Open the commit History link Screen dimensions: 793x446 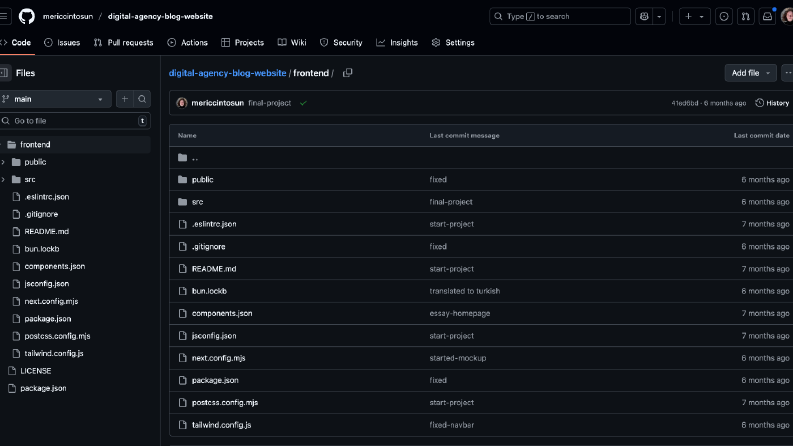pyautogui.click(x=772, y=103)
